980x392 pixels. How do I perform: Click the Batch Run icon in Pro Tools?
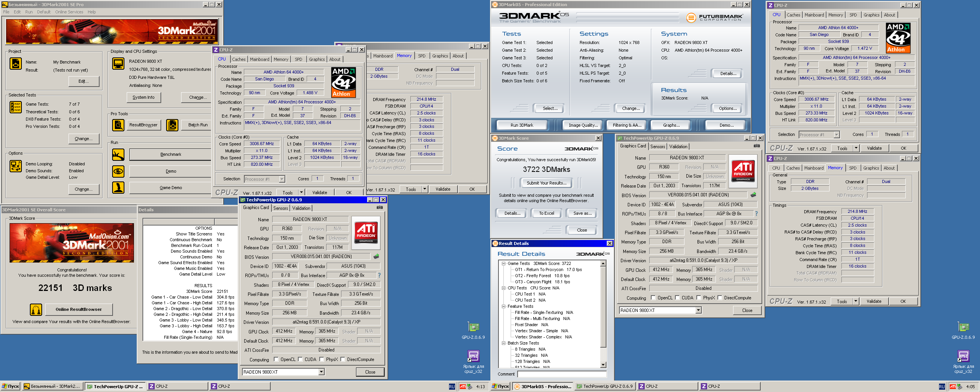click(x=172, y=125)
